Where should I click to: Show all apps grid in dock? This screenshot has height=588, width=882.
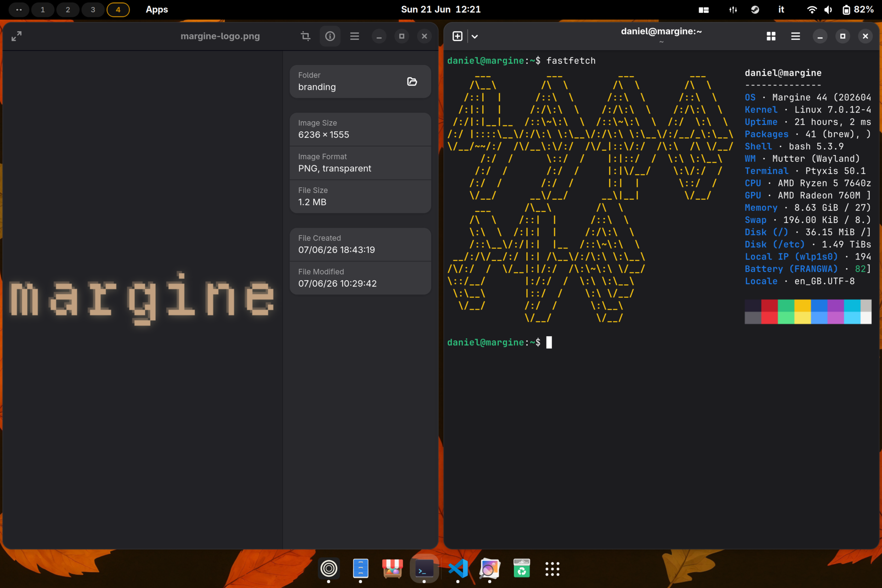point(553,569)
